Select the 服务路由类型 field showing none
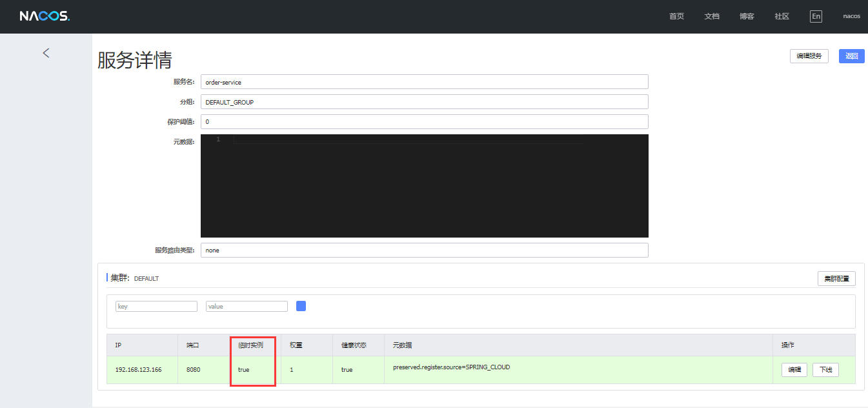Viewport: 868px width, 408px height. tap(424, 250)
